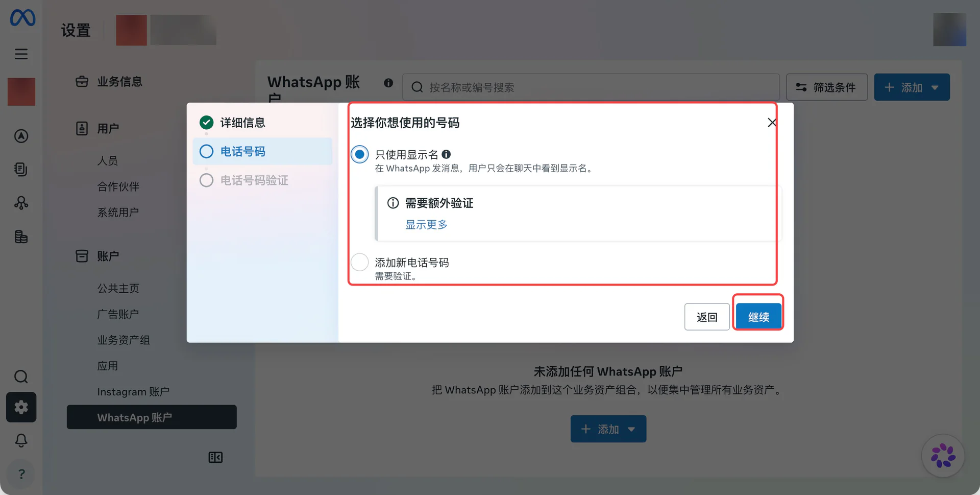Image resolution: width=980 pixels, height=495 pixels.
Task: Select the 添加新电话号码 radio option
Action: click(360, 262)
